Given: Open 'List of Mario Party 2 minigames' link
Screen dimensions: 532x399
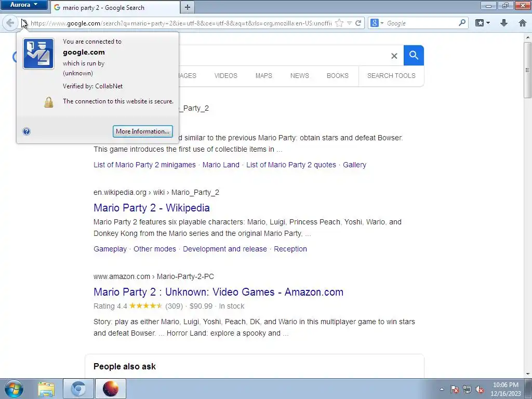Looking at the screenshot, I should pyautogui.click(x=144, y=165).
